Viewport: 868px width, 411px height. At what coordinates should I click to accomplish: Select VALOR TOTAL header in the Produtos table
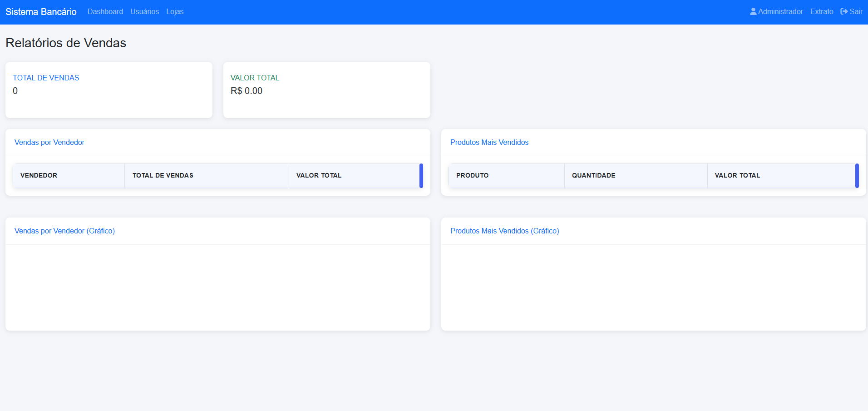coord(737,175)
